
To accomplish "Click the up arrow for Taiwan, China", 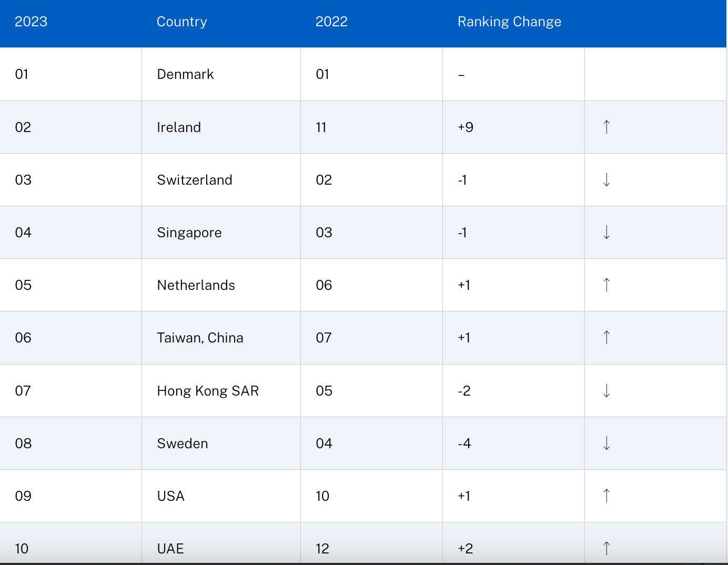I will (x=606, y=337).
